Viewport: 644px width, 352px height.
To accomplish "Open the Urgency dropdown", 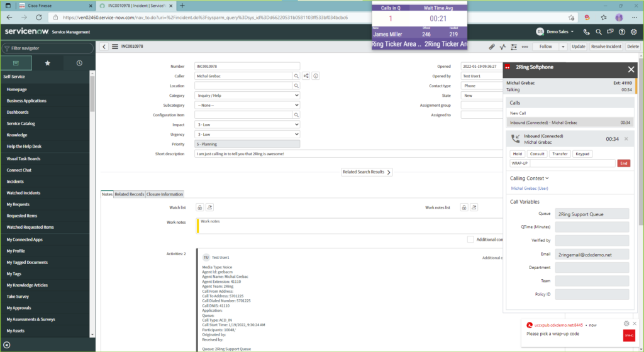I will 247,134.
